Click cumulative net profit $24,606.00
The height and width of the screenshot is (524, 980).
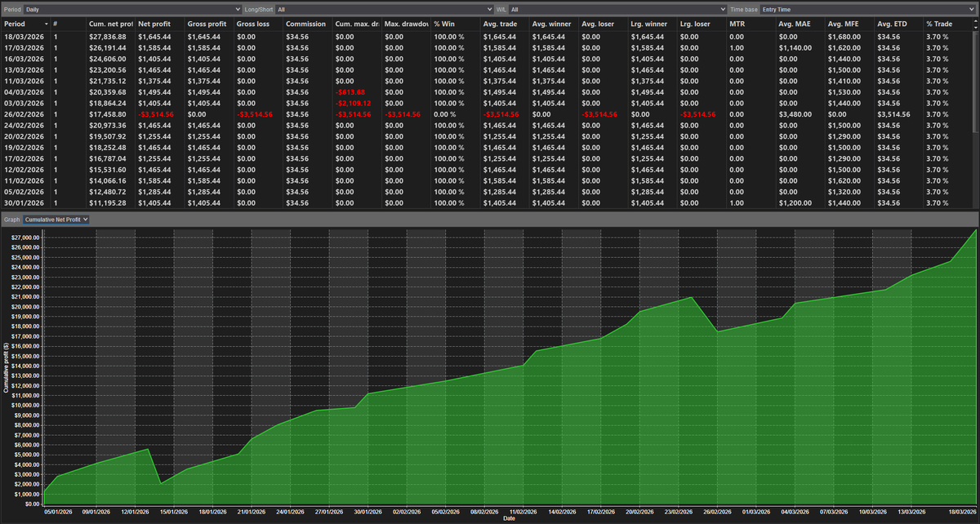pyautogui.click(x=108, y=59)
